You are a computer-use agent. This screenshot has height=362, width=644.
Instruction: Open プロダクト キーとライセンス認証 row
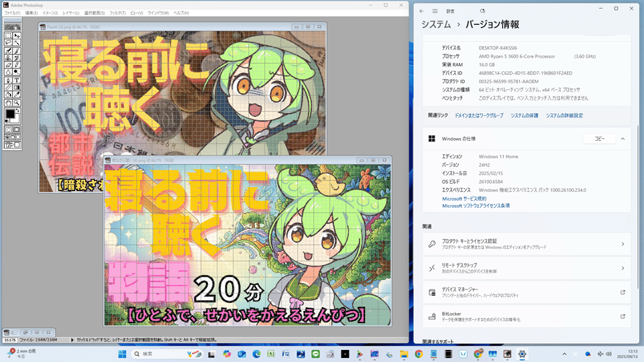coord(526,244)
